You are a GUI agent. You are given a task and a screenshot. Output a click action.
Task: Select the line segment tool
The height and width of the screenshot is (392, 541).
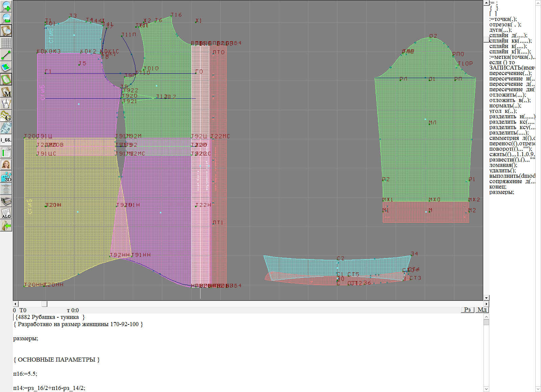(6, 55)
